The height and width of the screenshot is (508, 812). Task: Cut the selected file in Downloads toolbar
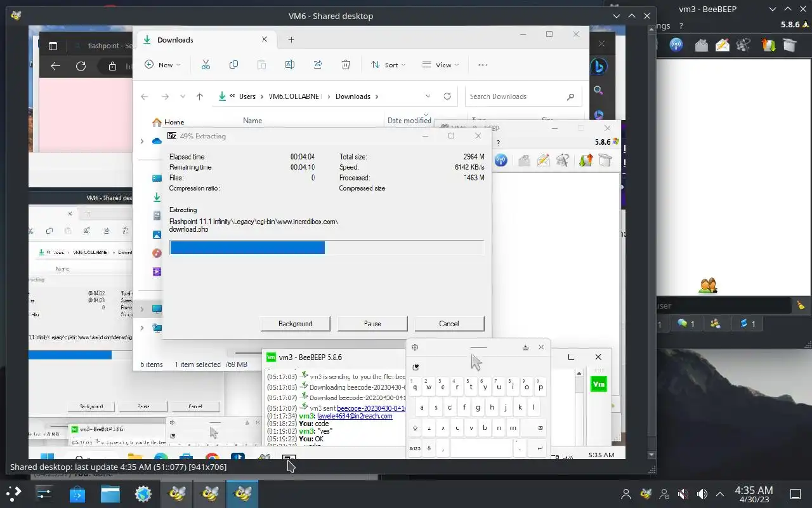coord(206,65)
